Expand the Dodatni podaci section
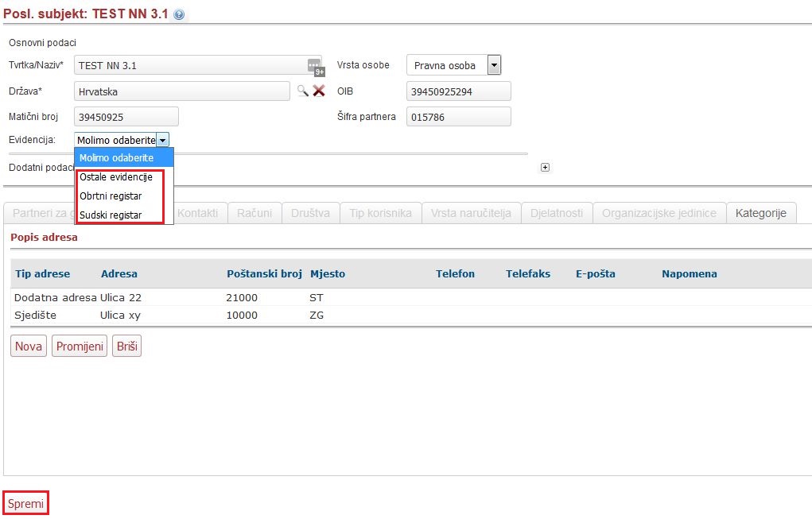 coord(545,167)
